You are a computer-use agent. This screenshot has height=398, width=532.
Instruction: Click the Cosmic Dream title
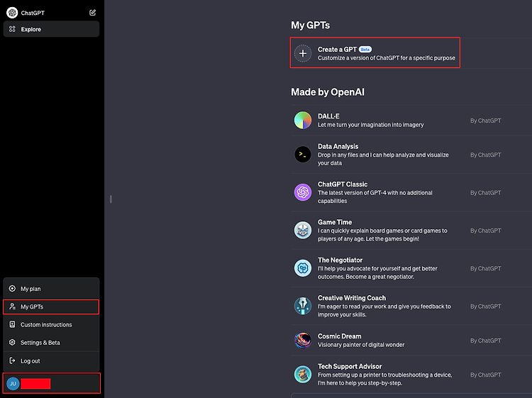(339, 336)
